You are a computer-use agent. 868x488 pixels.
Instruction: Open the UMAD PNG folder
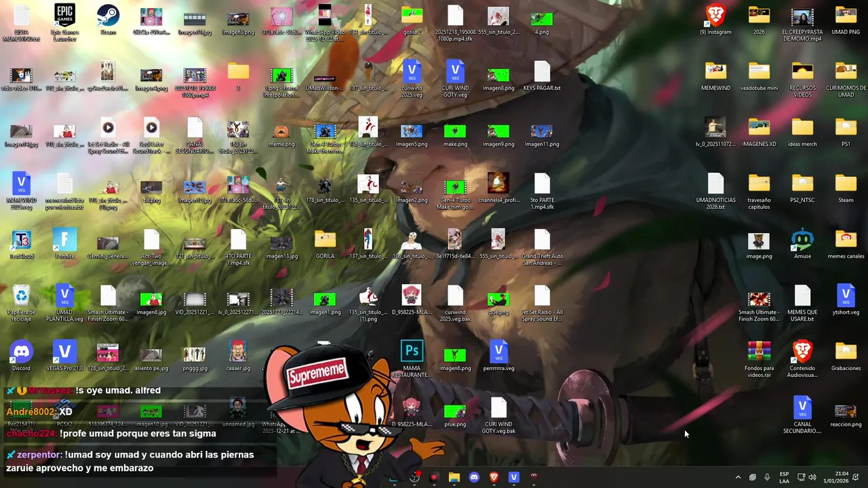846,20
